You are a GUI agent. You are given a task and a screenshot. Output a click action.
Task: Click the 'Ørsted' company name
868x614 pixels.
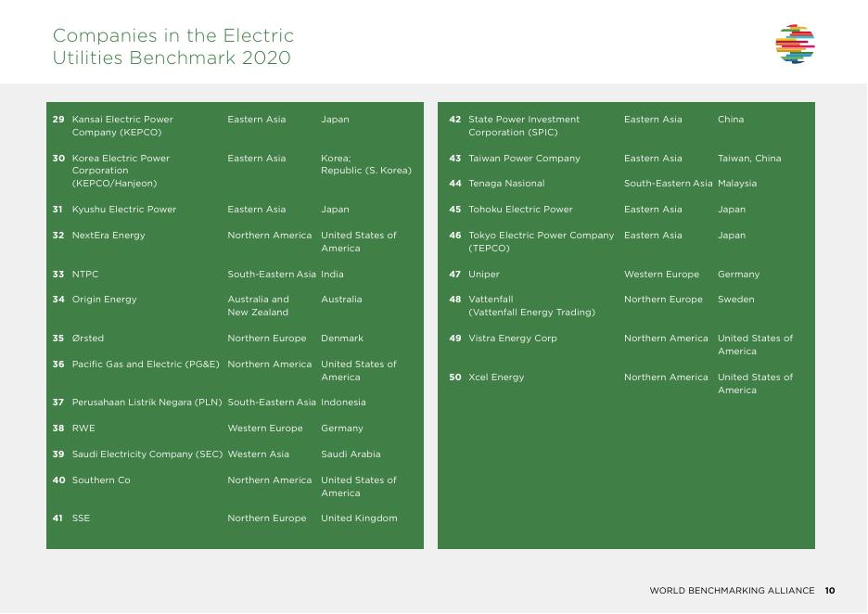point(88,339)
